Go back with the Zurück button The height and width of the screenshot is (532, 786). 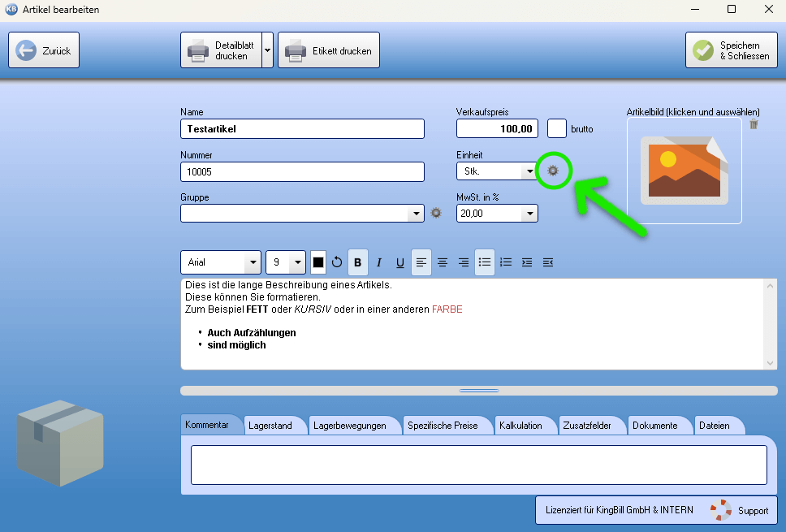pyautogui.click(x=44, y=50)
